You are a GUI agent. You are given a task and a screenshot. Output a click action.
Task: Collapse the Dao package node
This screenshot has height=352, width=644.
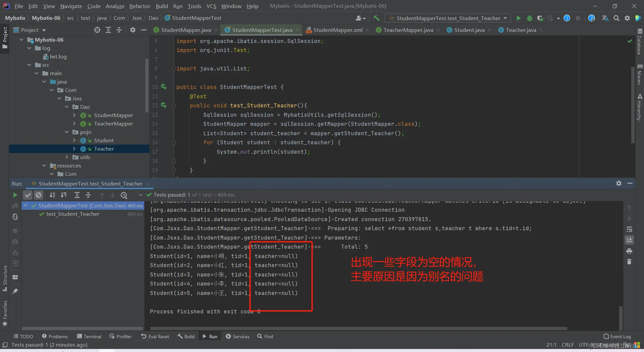[x=67, y=107]
